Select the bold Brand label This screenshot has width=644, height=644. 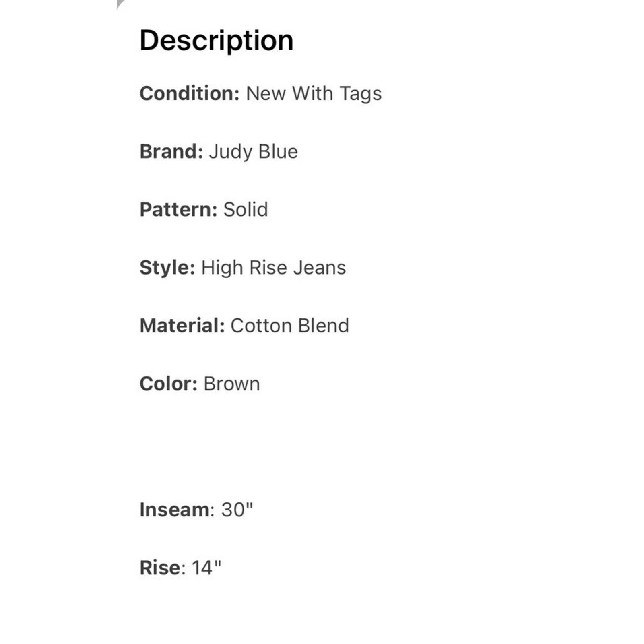click(x=171, y=152)
